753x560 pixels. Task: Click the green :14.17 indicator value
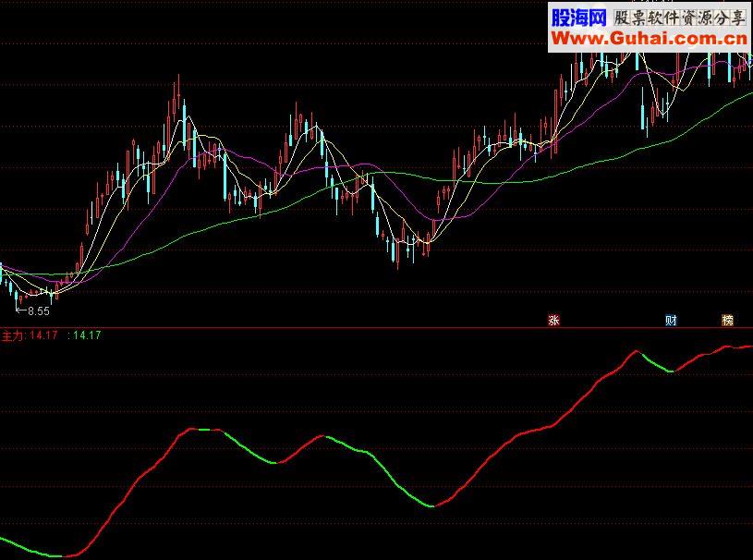click(84, 335)
